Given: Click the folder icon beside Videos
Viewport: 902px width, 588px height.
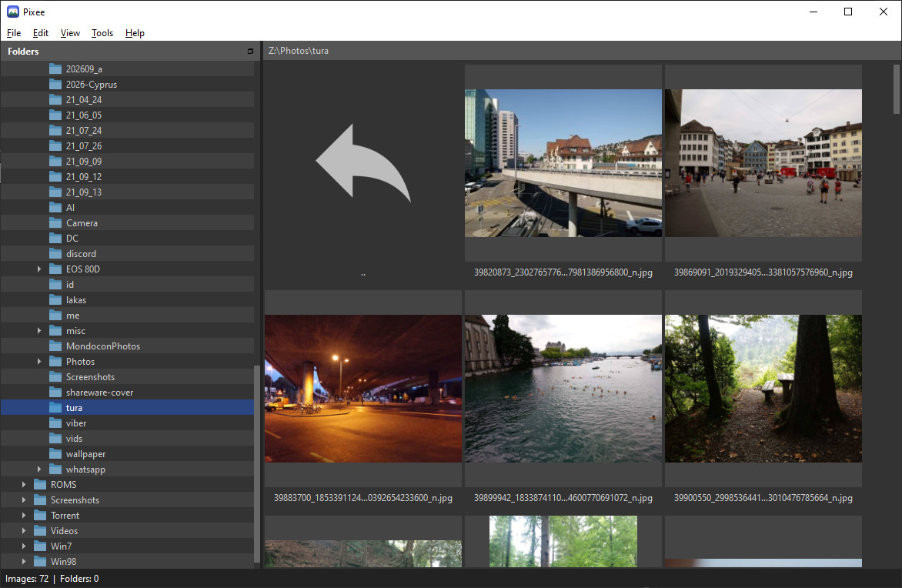Looking at the screenshot, I should coord(40,531).
